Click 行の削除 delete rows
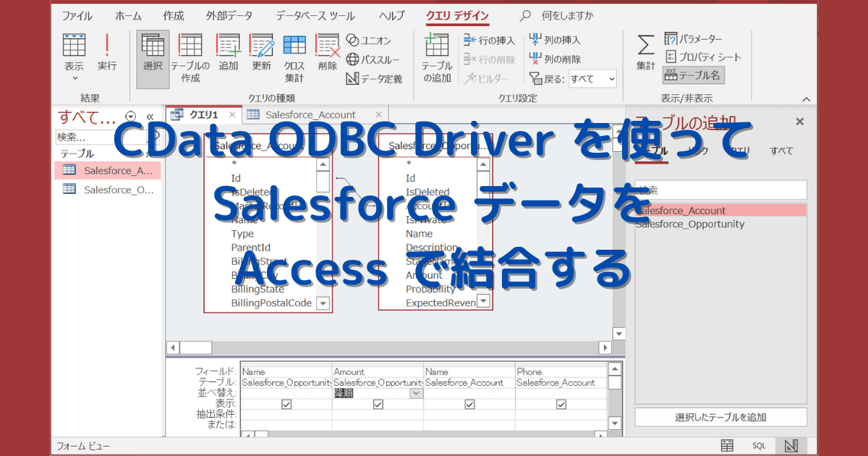Image resolution: width=868 pixels, height=456 pixels. coord(489,59)
